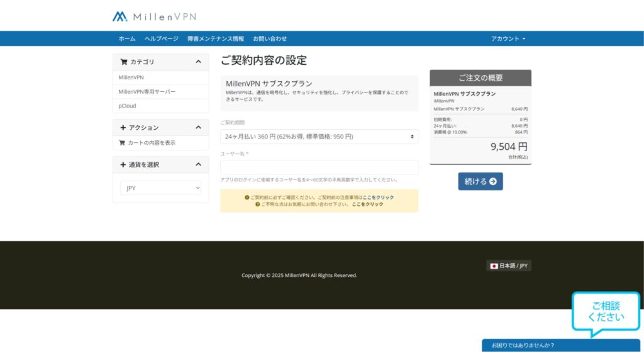644x352 pixels.
Task: Open the JPY currency dropdown
Action: point(160,188)
